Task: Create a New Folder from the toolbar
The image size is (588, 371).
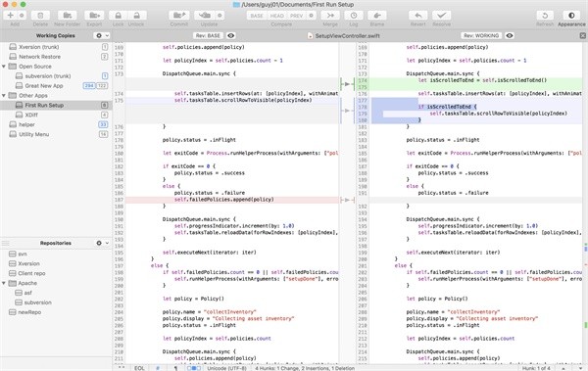Action: (67, 16)
